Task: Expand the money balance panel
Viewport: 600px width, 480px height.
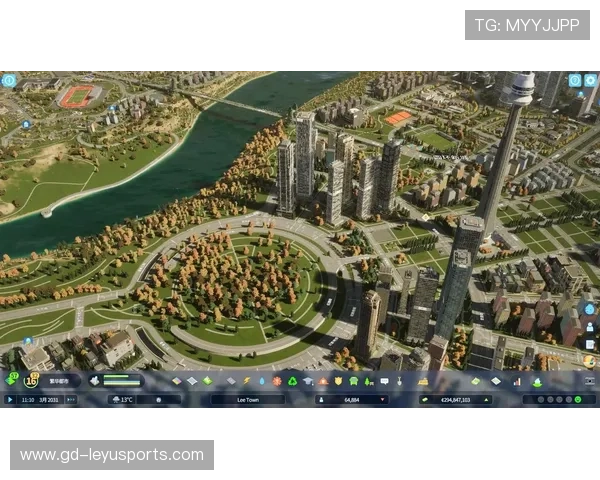Action: pyautogui.click(x=462, y=399)
